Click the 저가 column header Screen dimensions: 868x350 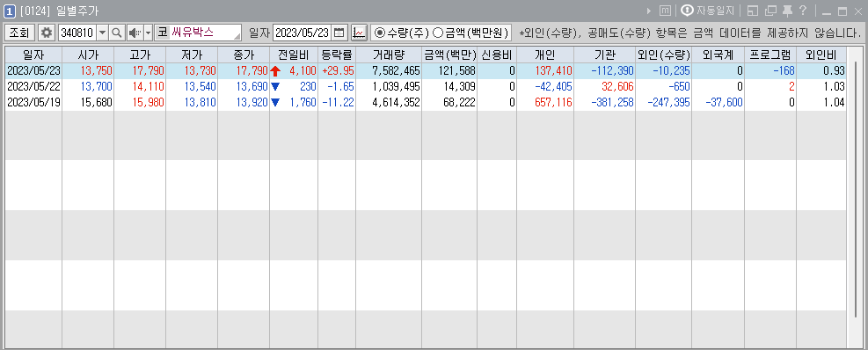192,55
